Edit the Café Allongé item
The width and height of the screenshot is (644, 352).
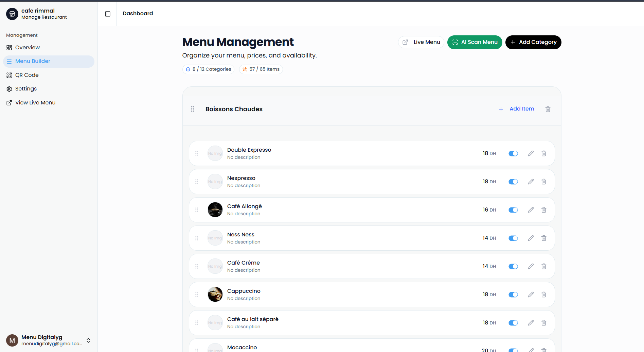[531, 210]
